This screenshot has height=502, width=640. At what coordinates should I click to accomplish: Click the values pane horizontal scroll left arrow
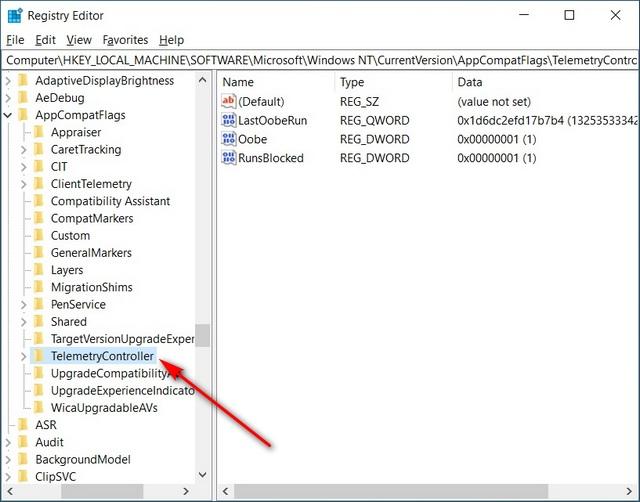226,491
